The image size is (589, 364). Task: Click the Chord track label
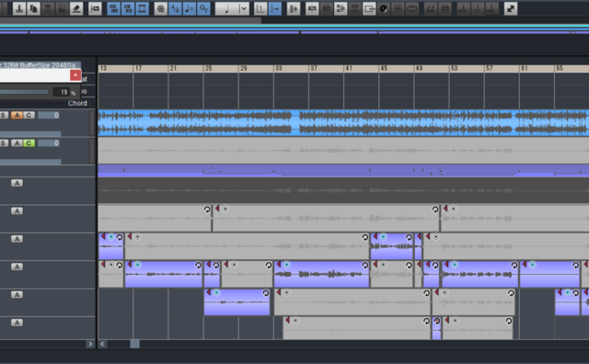[77, 103]
